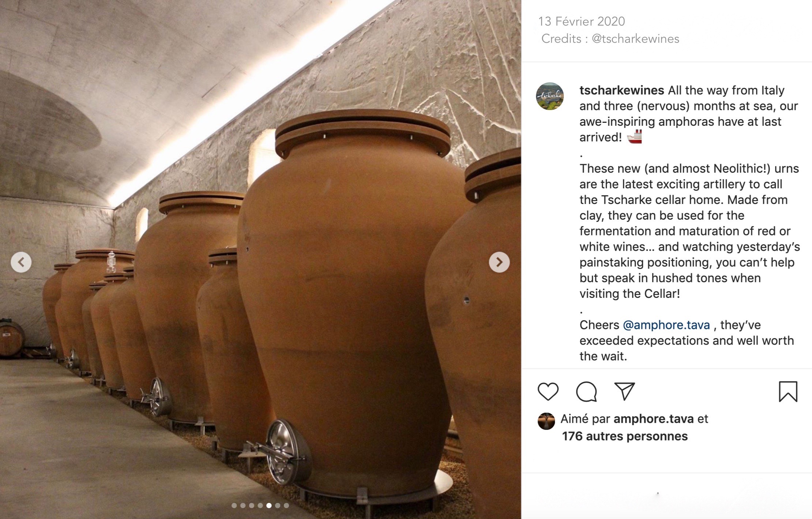Go to the next carousel photo
The height and width of the screenshot is (519, 812).
pyautogui.click(x=499, y=262)
